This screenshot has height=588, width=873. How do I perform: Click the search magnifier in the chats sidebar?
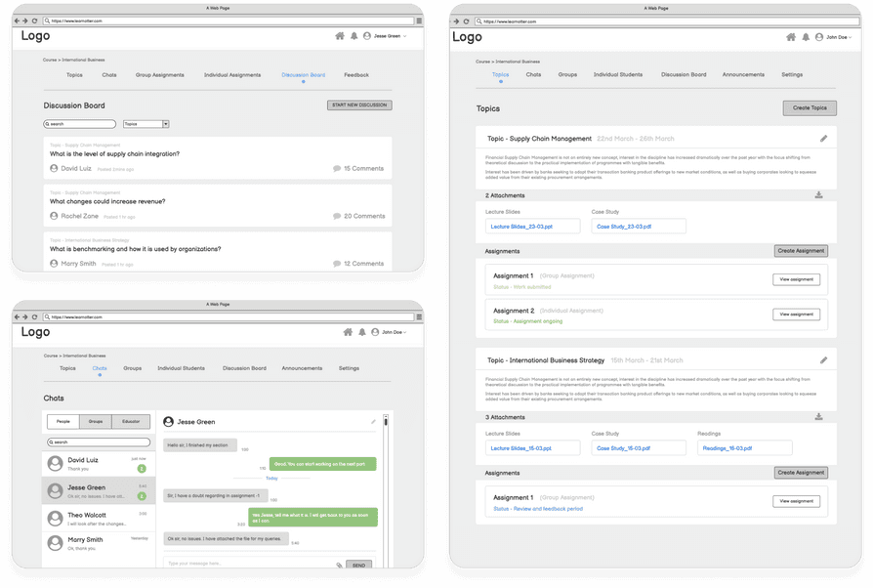click(52, 441)
